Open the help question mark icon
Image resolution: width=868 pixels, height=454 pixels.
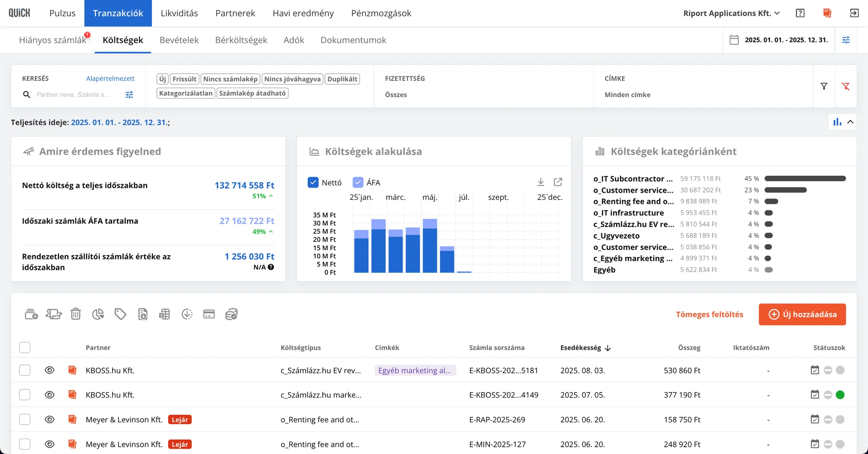pos(800,13)
